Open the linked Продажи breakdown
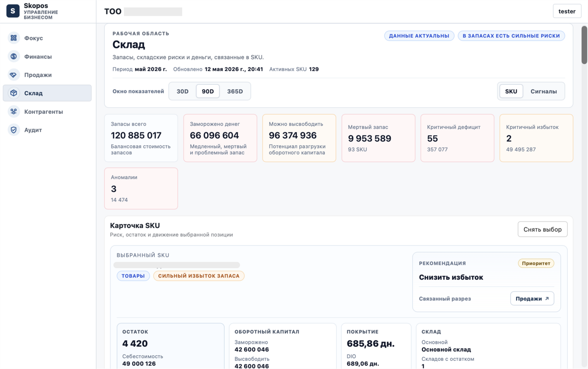 click(532, 298)
